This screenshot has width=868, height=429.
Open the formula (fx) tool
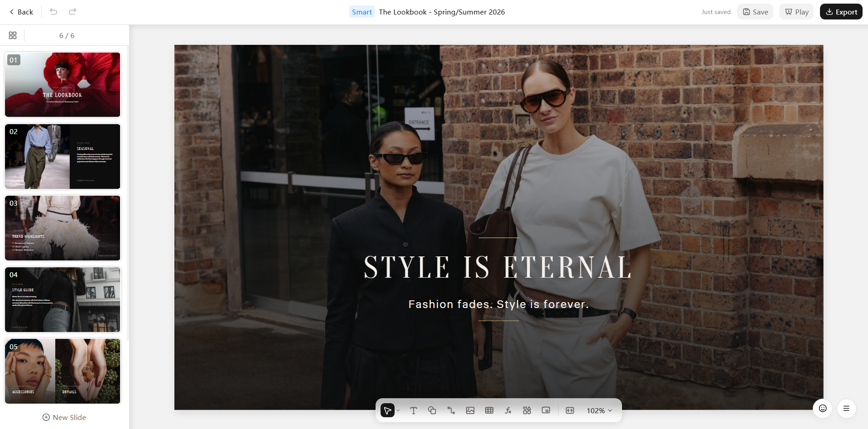pyautogui.click(x=508, y=410)
